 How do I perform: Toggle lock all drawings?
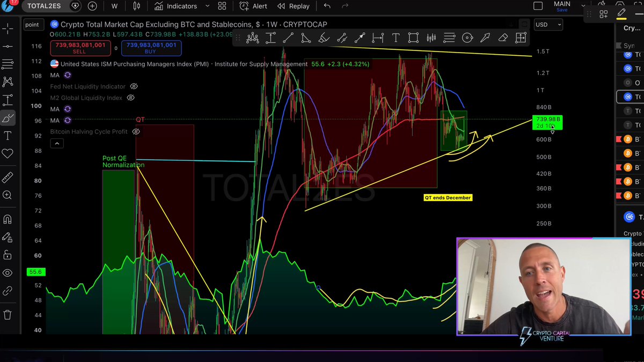point(8,255)
